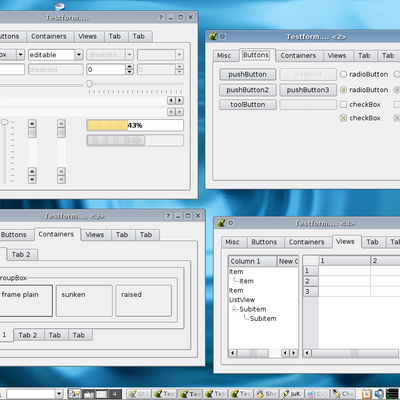Open Views tab in Testform <2>

[x=337, y=56]
